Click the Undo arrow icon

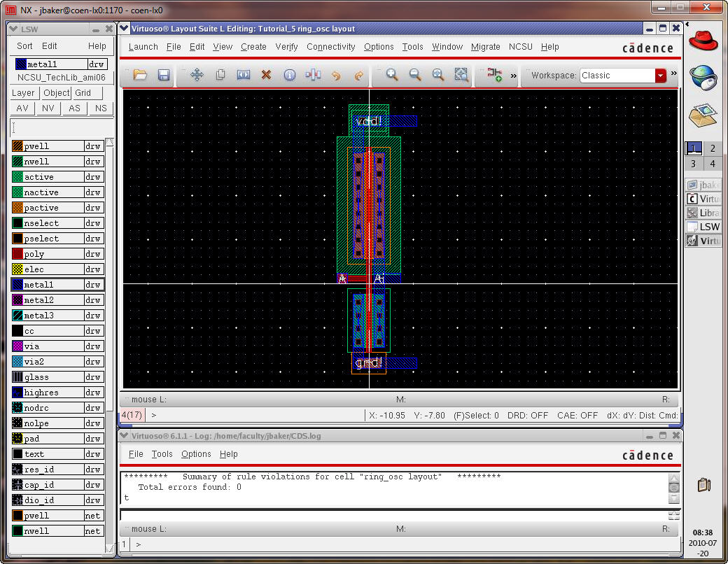tap(335, 75)
